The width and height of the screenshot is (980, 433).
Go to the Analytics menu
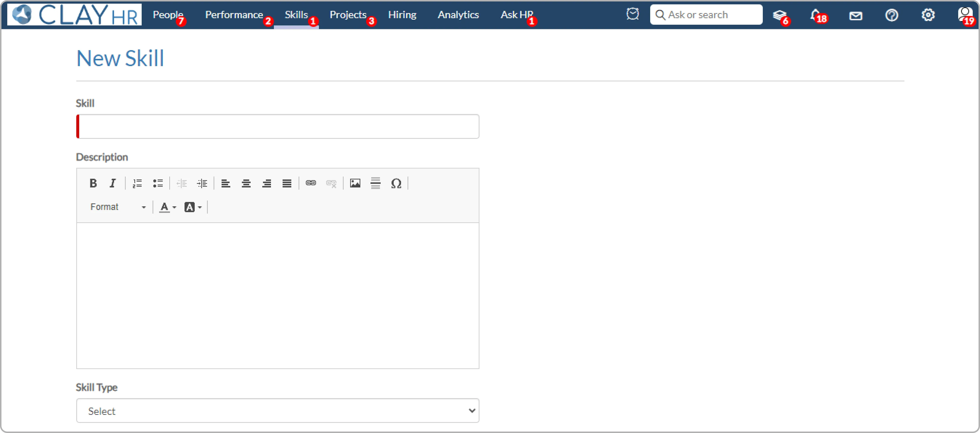tap(458, 15)
